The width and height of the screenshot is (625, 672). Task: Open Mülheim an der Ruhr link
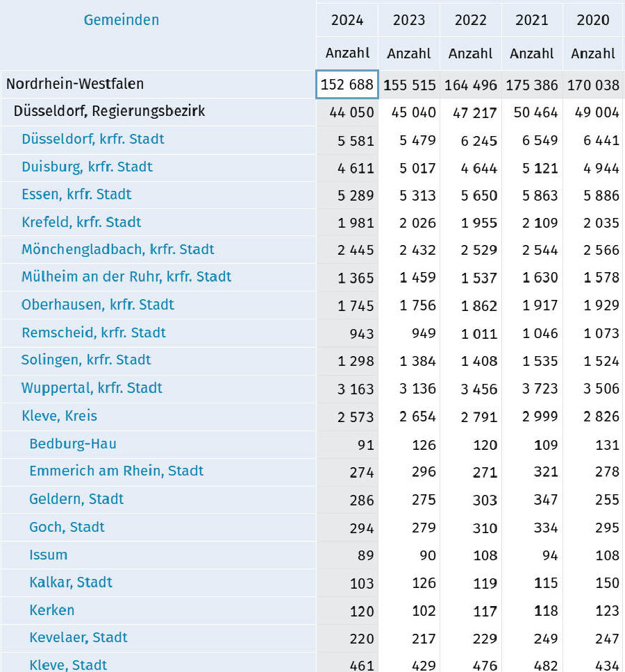(126, 277)
